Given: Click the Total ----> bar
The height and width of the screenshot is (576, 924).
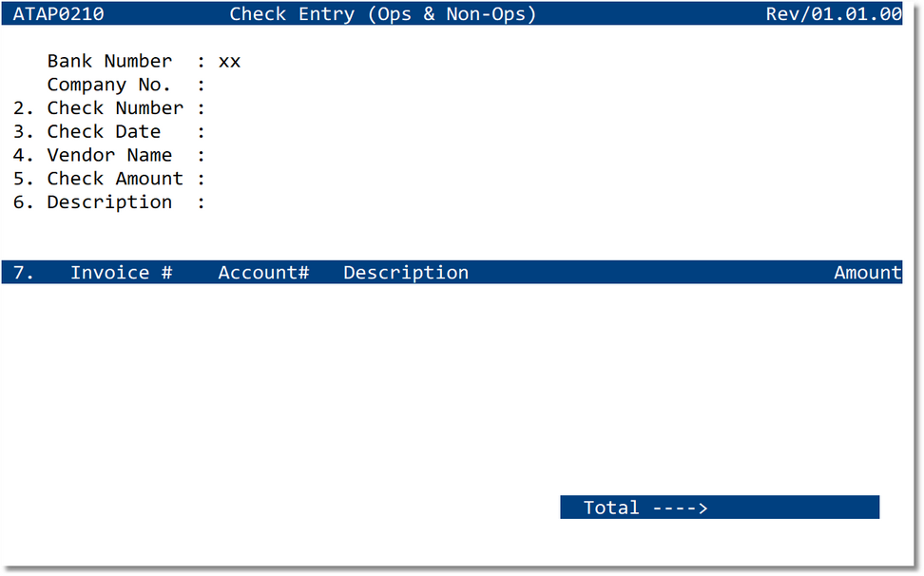Looking at the screenshot, I should coord(645,508).
